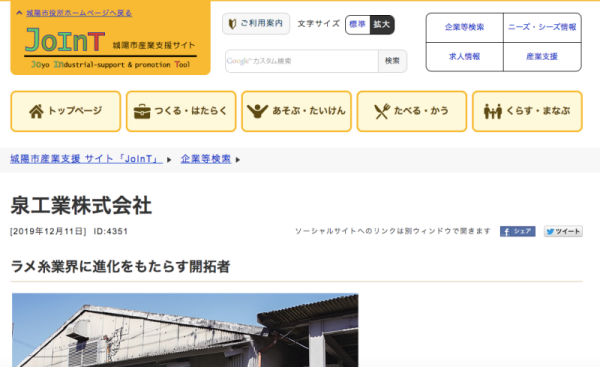600x367 pixels.
Task: Click arrow after JoInT breadcrumb link
Action: (x=169, y=160)
